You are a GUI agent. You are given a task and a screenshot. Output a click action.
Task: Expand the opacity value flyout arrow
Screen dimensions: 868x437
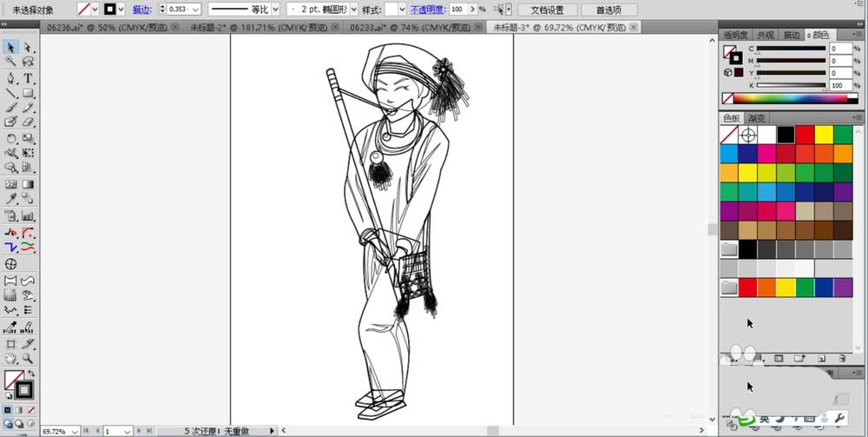point(473,10)
